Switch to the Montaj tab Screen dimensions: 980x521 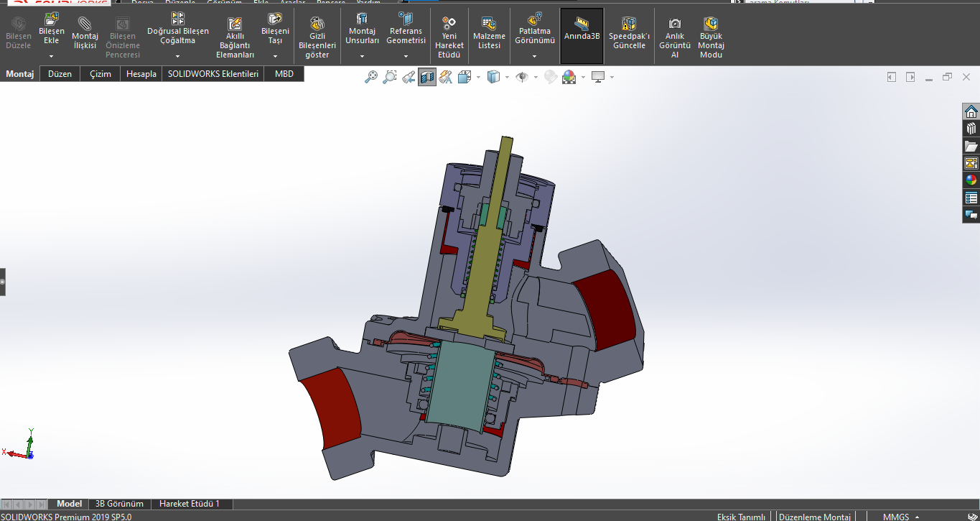pyautogui.click(x=20, y=74)
